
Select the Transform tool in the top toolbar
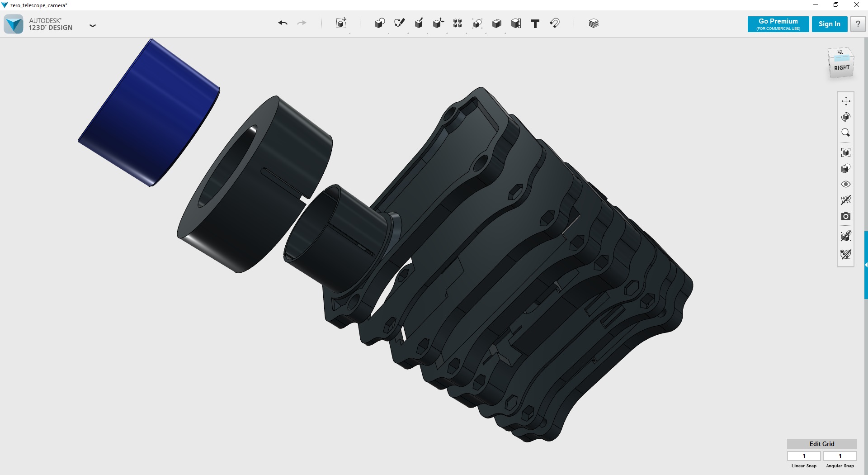pos(342,24)
